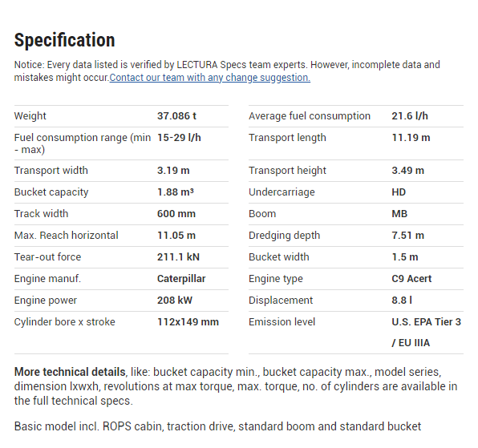Screen dimensions: 478x448
Task: Click the Engine type C9 Acert value
Action: (411, 279)
